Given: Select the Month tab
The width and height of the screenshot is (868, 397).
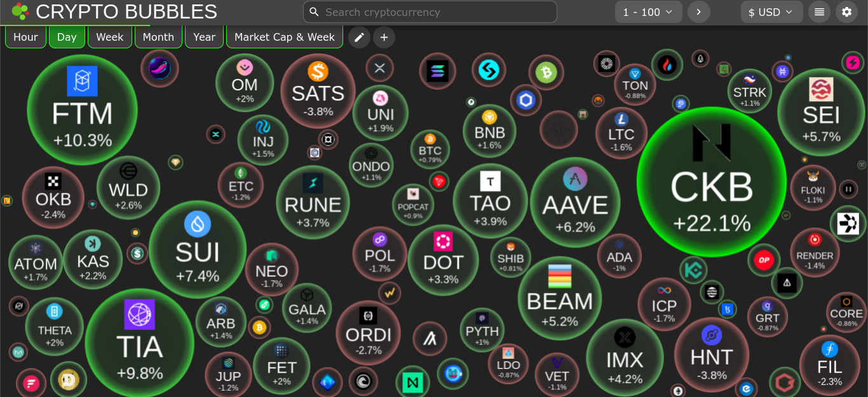Looking at the screenshot, I should [158, 37].
